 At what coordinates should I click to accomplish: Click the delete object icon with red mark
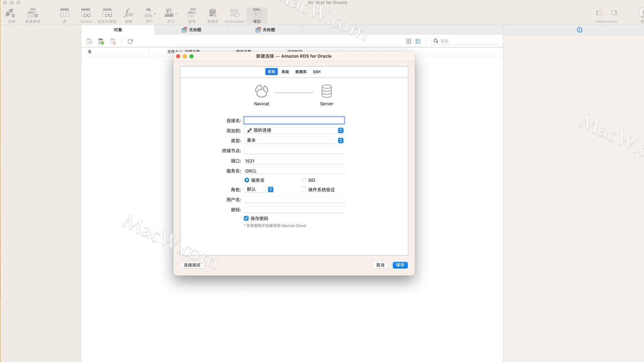(x=113, y=42)
